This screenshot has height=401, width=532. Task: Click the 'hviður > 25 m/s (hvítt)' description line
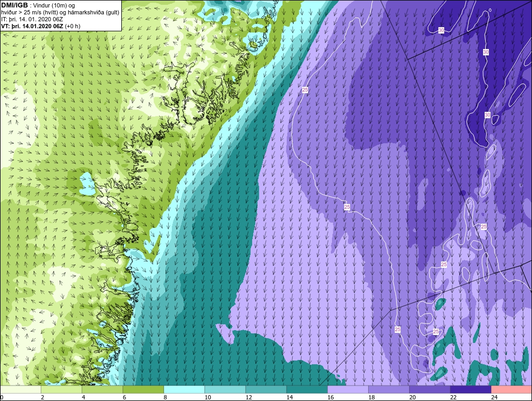tap(60, 13)
